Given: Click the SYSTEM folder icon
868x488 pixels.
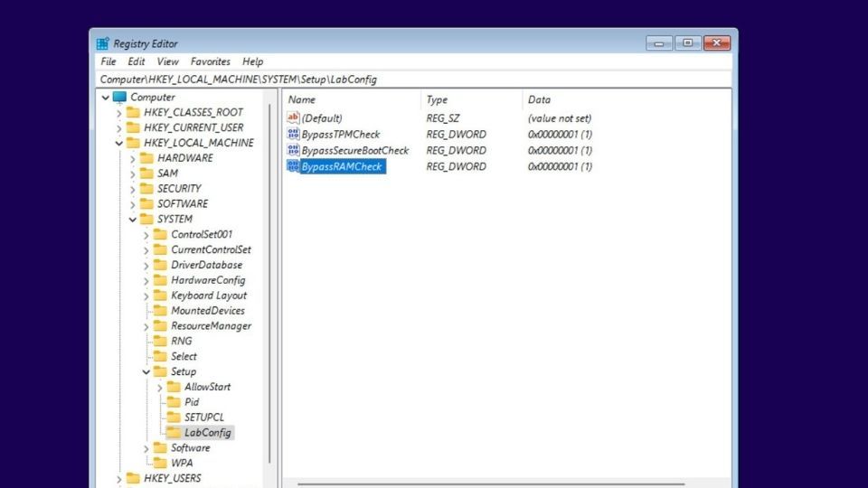Looking at the screenshot, I should click(146, 219).
